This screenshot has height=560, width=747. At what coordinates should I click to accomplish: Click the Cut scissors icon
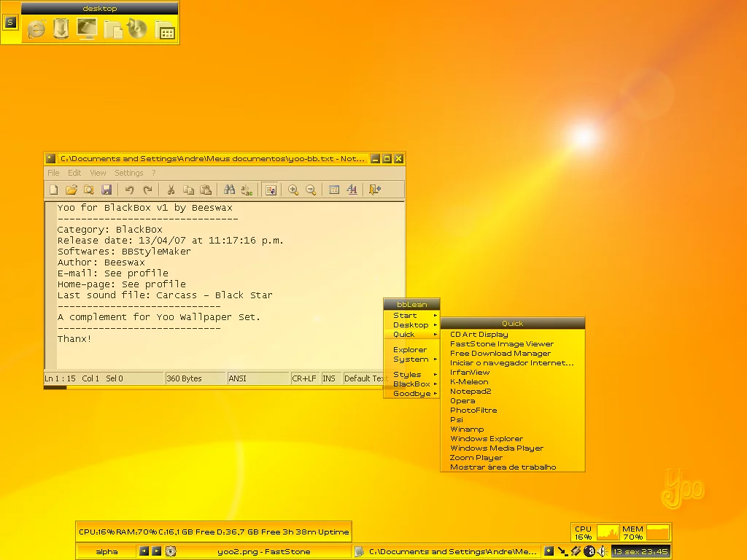pyautogui.click(x=171, y=190)
